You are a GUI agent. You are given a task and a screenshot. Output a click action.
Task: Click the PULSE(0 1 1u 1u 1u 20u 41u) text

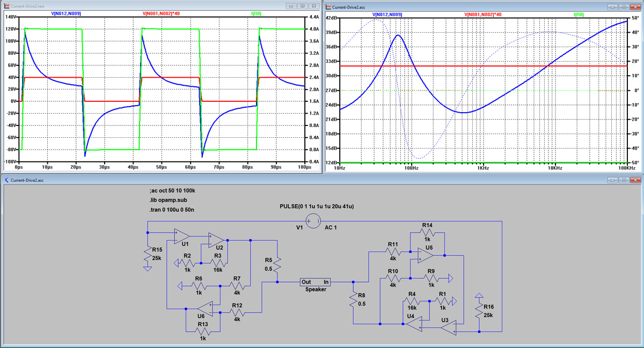(317, 206)
